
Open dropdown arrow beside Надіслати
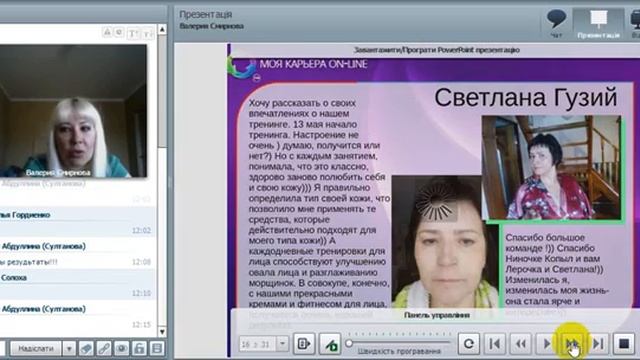69,349
